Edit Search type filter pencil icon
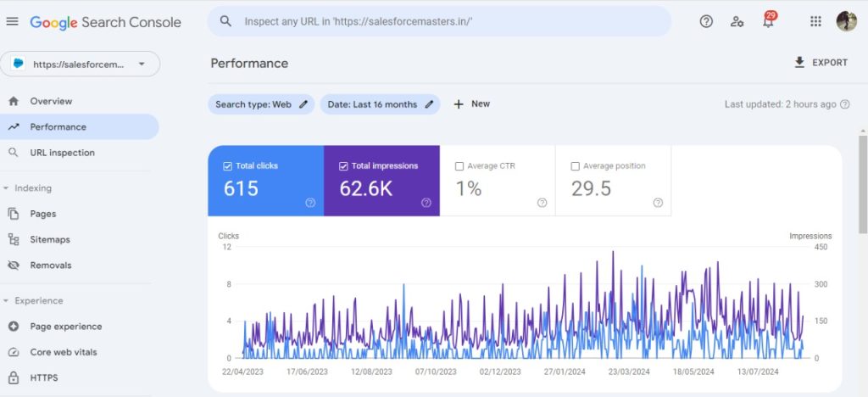The height and width of the screenshot is (397, 868). (303, 104)
